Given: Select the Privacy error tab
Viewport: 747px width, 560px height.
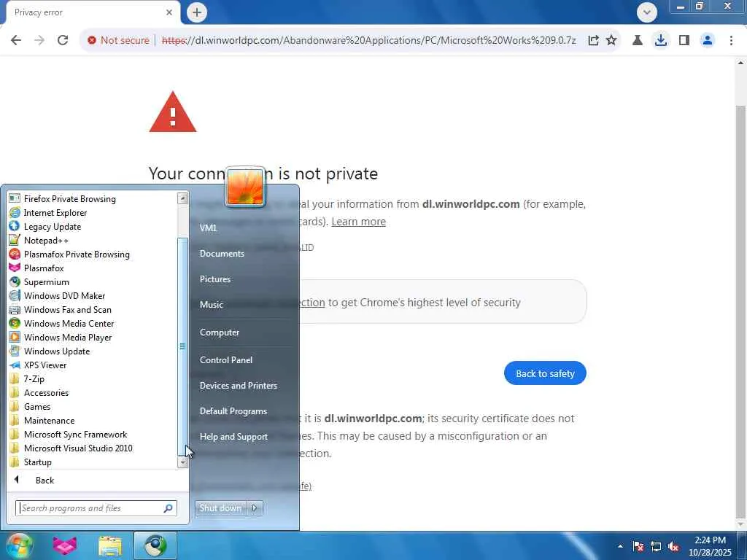Looking at the screenshot, I should [90, 12].
